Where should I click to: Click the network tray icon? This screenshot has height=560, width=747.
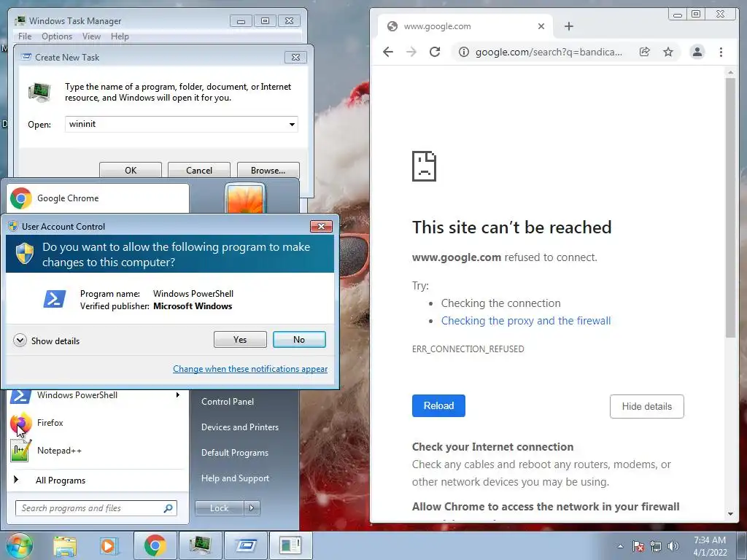(656, 546)
